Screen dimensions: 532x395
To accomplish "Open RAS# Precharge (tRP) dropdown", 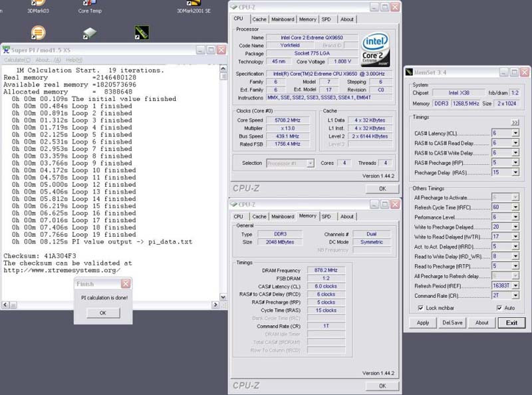I will (515, 162).
